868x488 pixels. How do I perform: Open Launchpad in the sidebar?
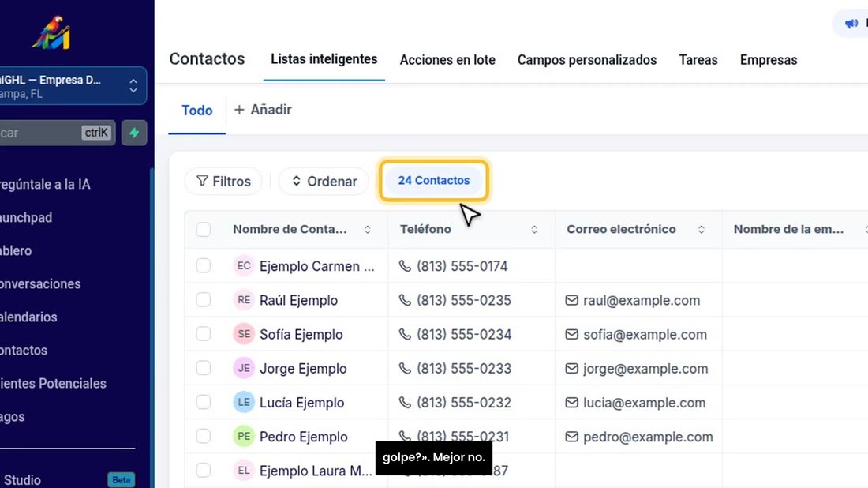pyautogui.click(x=26, y=218)
